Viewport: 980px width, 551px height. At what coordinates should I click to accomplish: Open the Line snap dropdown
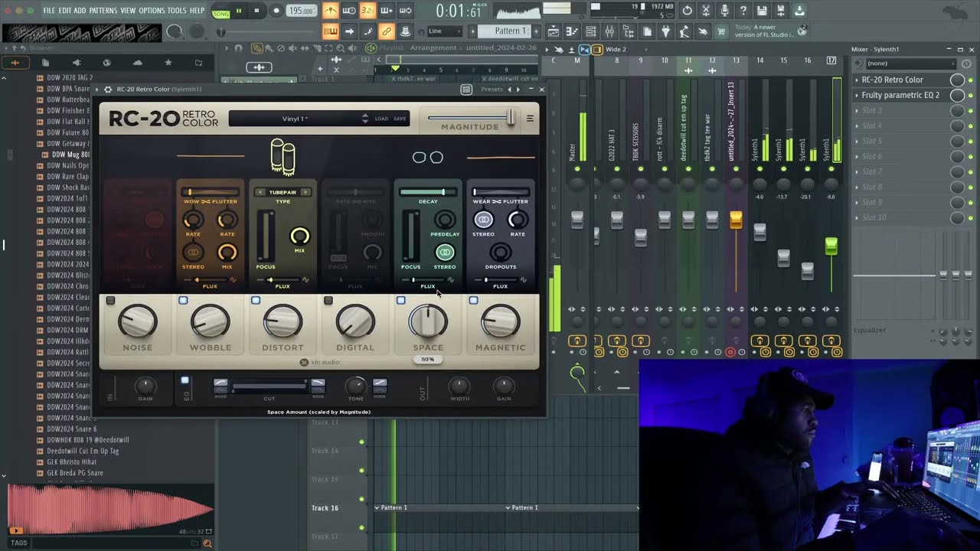[444, 31]
